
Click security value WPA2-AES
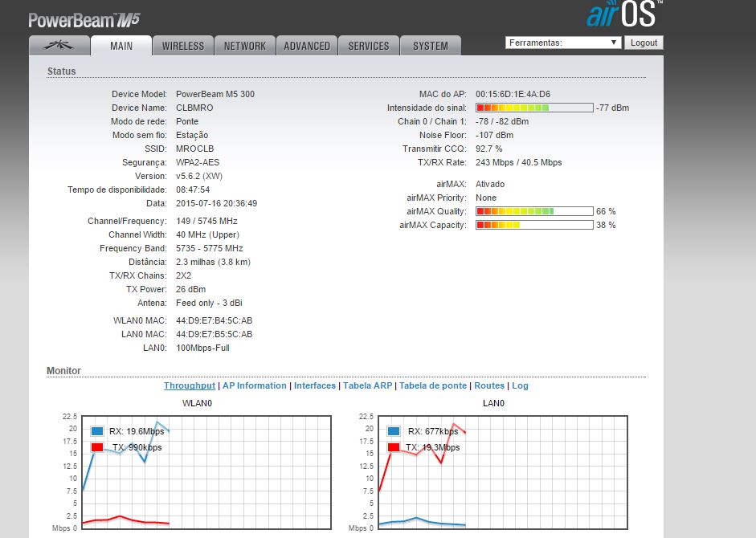[198, 162]
